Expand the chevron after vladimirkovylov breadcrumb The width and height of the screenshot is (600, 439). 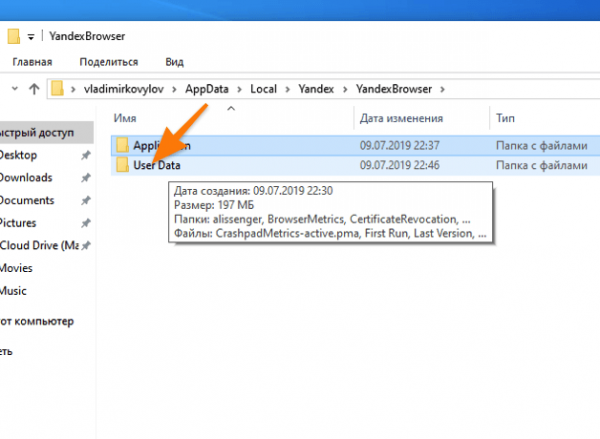pyautogui.click(x=174, y=90)
